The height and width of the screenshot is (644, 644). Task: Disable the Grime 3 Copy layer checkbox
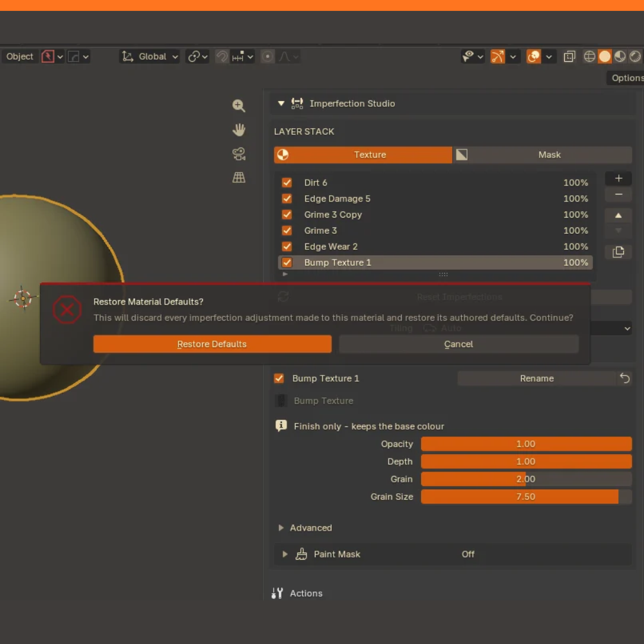tap(287, 214)
